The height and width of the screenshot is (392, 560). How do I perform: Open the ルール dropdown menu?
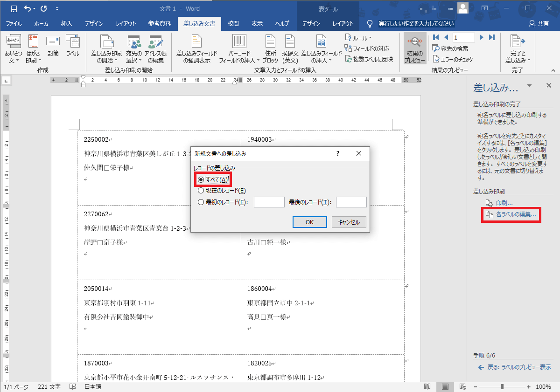358,38
